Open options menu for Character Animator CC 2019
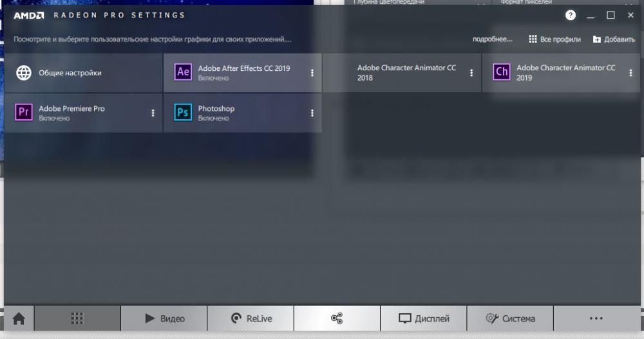 pyautogui.click(x=631, y=73)
